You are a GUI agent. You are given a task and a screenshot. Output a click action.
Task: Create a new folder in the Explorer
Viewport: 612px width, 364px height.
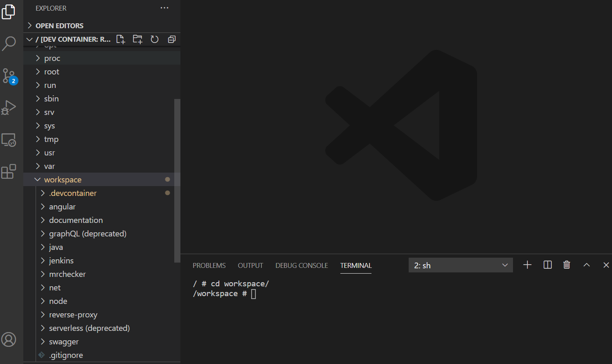click(137, 39)
